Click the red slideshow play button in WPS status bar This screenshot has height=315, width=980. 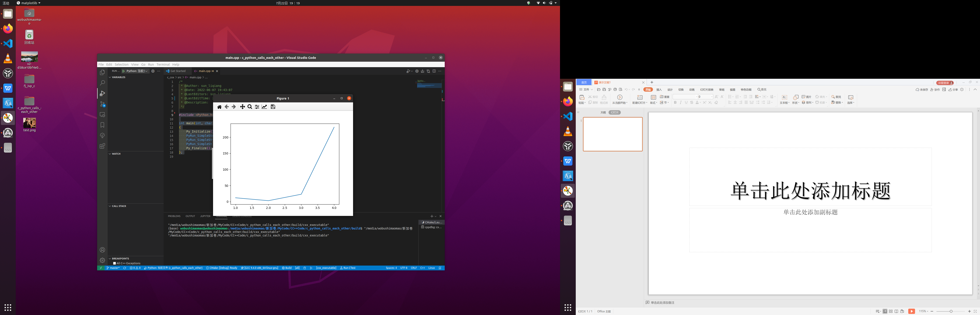[x=912, y=311]
